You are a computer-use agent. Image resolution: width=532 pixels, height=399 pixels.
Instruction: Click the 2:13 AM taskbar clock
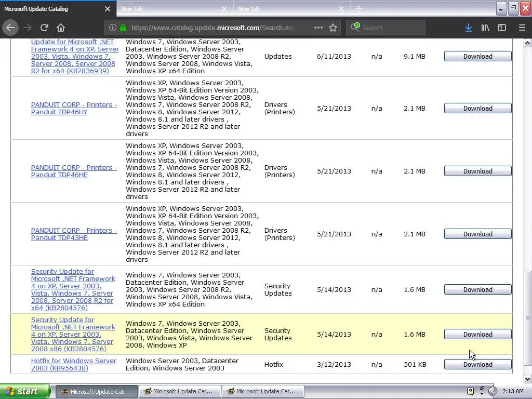[x=513, y=391]
